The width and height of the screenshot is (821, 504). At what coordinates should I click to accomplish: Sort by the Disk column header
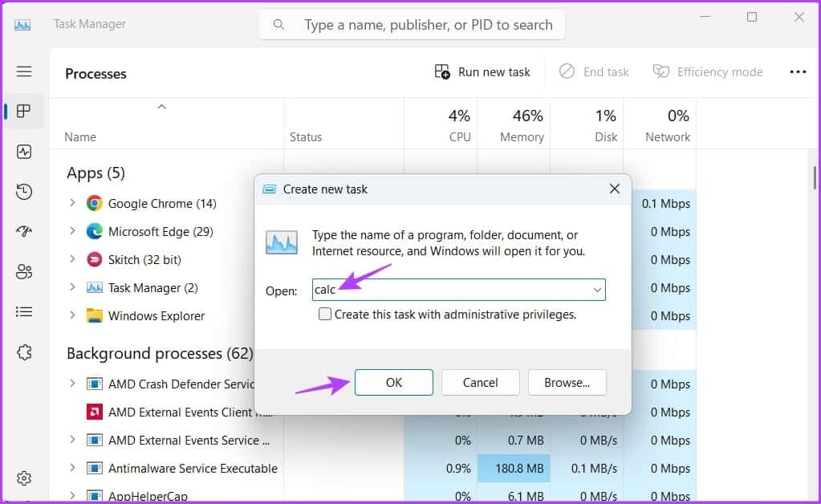(606, 137)
